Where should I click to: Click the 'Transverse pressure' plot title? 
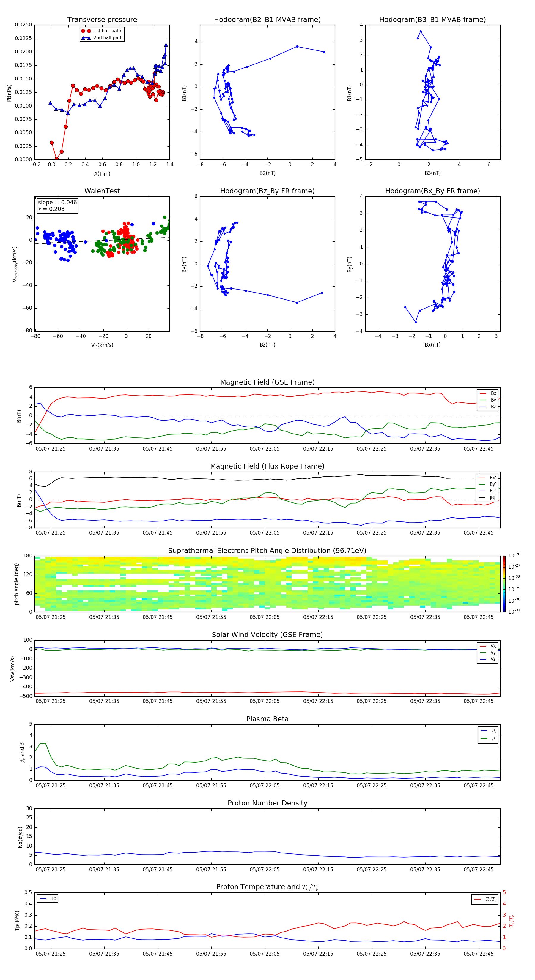[102, 20]
